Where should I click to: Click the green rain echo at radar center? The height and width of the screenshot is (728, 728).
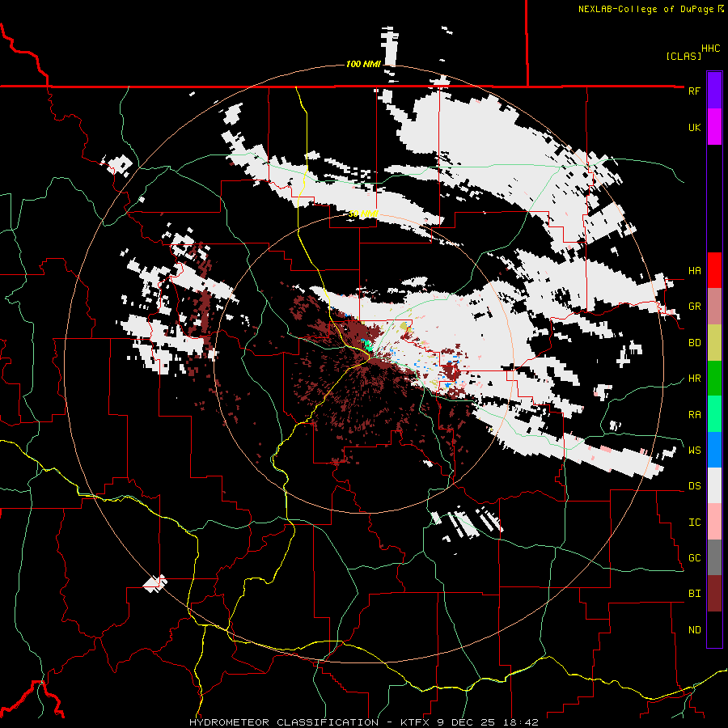coord(368,345)
